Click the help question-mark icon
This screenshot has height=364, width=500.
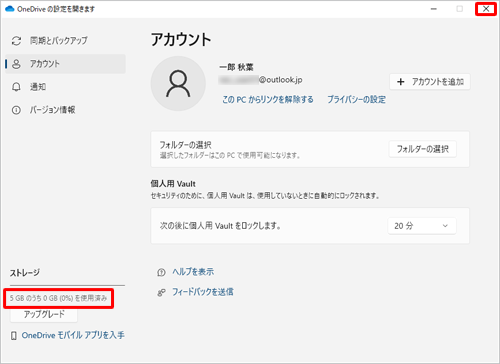[x=161, y=273]
